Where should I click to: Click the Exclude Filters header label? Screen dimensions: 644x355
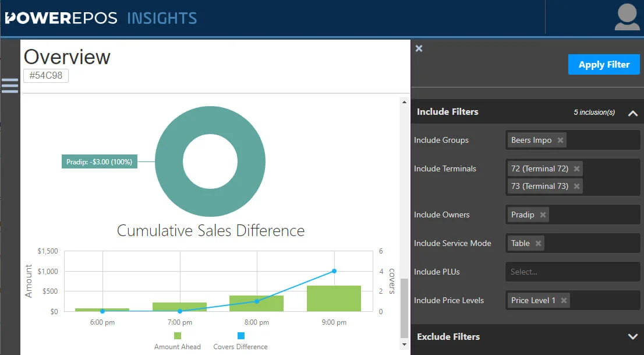pyautogui.click(x=448, y=336)
